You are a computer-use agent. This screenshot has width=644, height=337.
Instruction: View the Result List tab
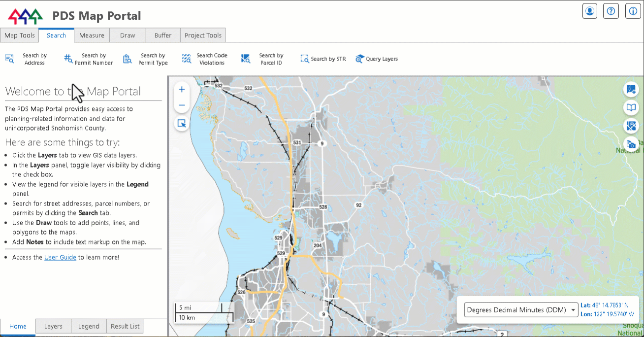125,326
